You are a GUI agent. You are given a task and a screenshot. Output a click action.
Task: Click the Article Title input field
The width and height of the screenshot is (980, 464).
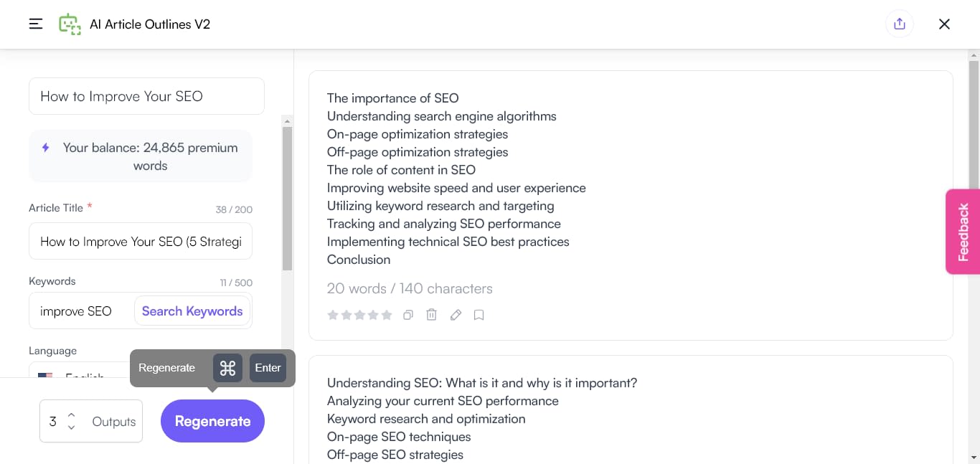point(141,241)
